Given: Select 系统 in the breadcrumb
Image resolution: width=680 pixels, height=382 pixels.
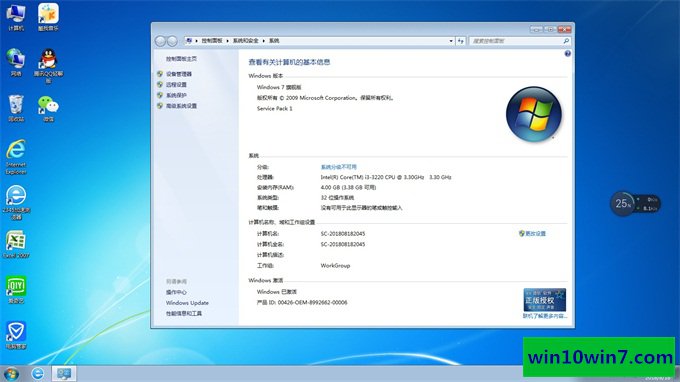Looking at the screenshot, I should pyautogui.click(x=274, y=41).
